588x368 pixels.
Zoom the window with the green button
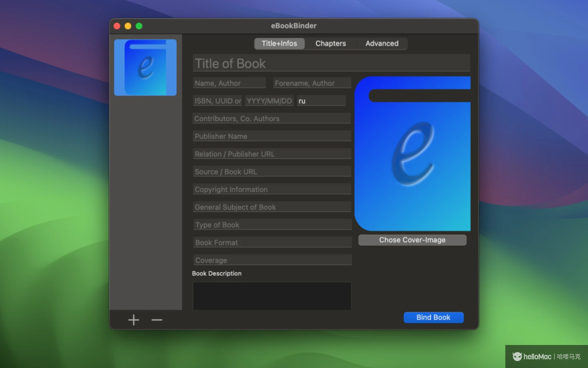(139, 26)
